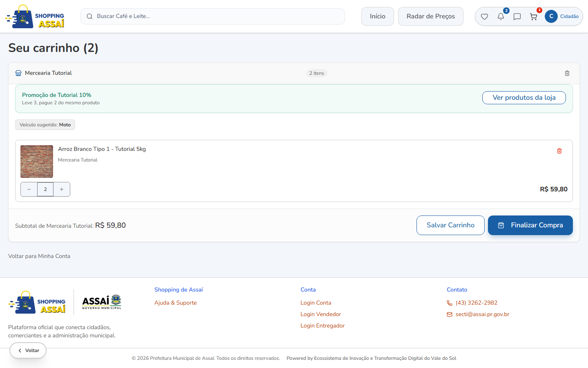
Task: Click Ver produtos da loja button
Action: pos(524,98)
